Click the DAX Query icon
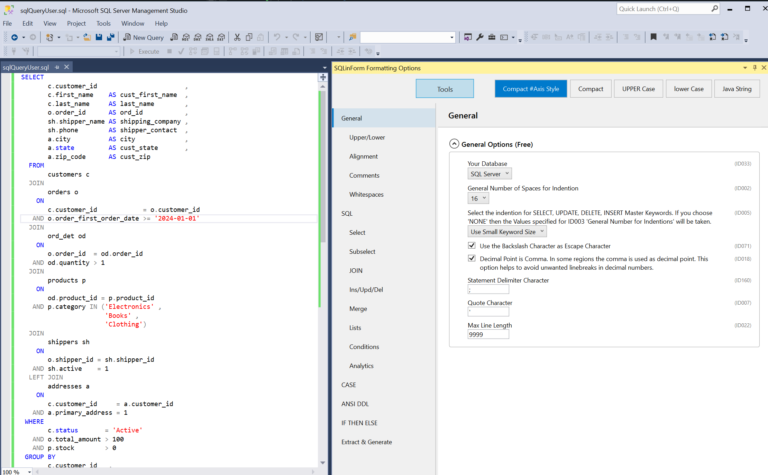Image resolution: width=768 pixels, height=475 pixels. tap(221, 37)
